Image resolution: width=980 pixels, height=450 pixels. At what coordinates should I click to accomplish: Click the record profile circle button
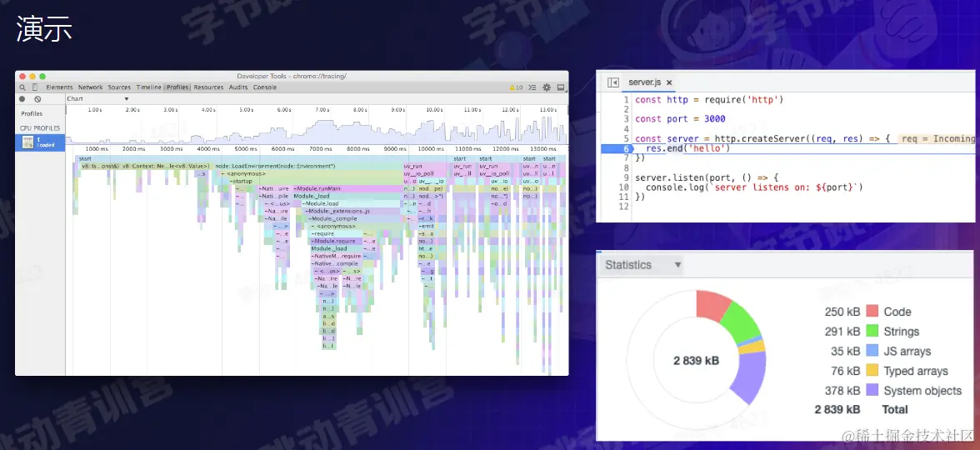pyautogui.click(x=22, y=98)
